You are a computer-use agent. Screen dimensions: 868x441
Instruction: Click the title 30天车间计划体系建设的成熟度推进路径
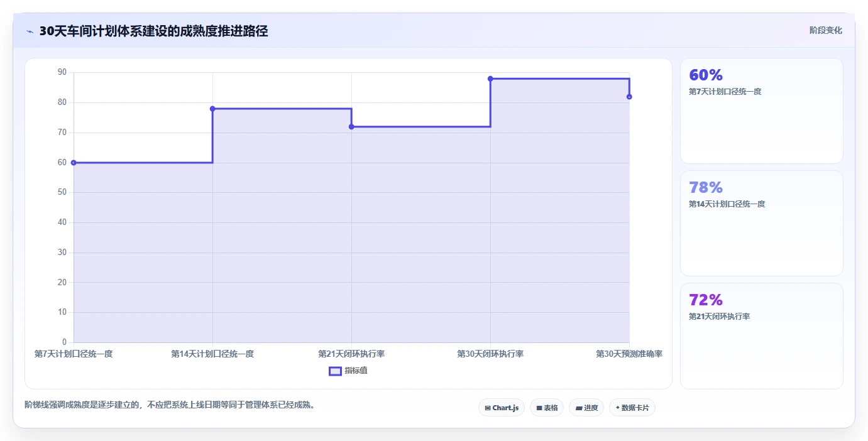(x=153, y=31)
